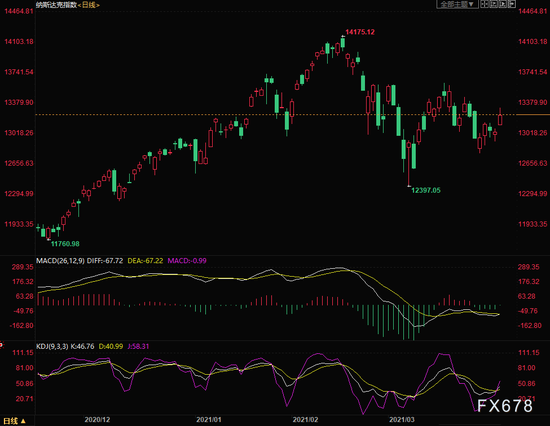Image resolution: width=550 pixels, height=426 pixels.
Task: Click the 14464.81 label on the left price axis
Action: point(19,11)
